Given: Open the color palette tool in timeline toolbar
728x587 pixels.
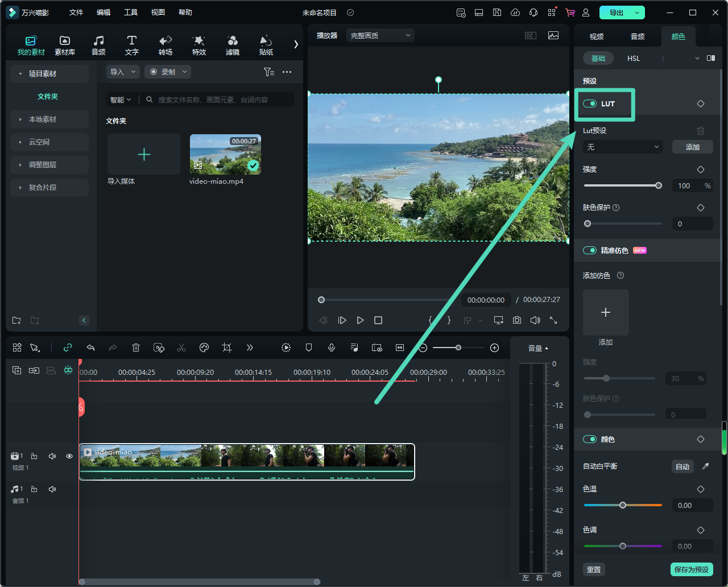Looking at the screenshot, I should pyautogui.click(x=204, y=348).
